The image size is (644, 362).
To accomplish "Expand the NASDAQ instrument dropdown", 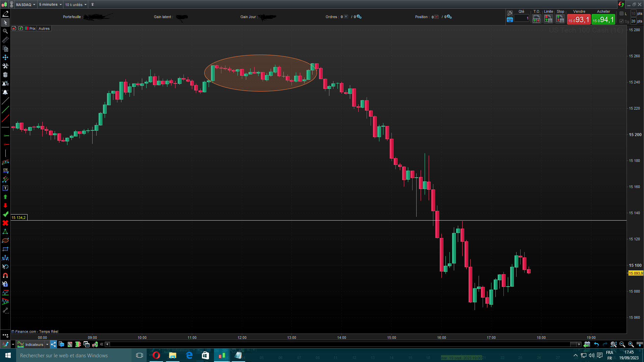I will click(25, 5).
